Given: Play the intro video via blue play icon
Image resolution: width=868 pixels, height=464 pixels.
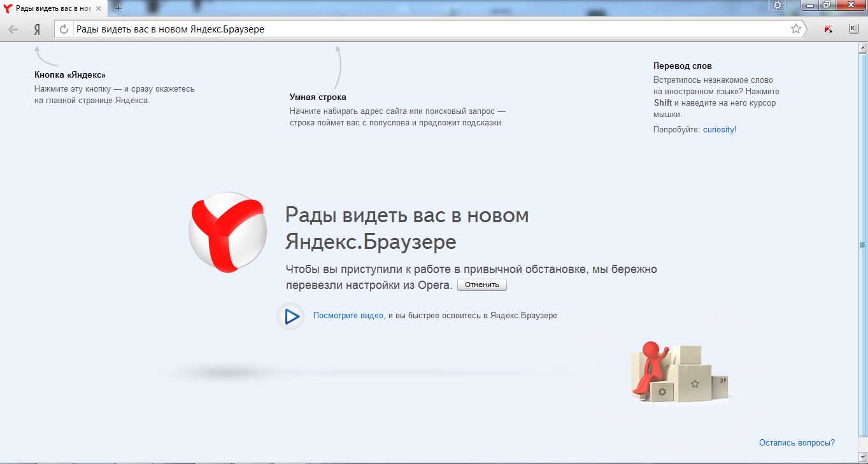Looking at the screenshot, I should click(x=291, y=316).
